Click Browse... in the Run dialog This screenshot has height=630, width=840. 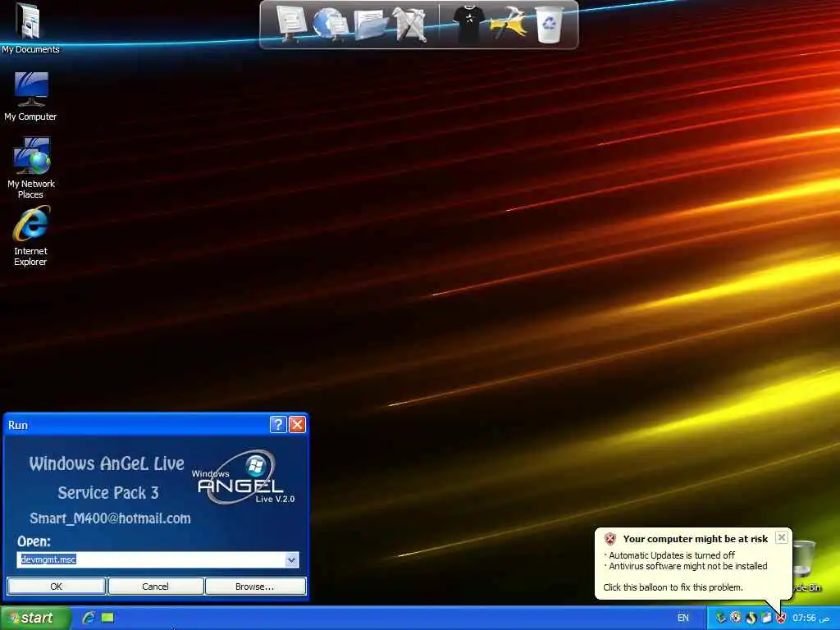pos(255,587)
